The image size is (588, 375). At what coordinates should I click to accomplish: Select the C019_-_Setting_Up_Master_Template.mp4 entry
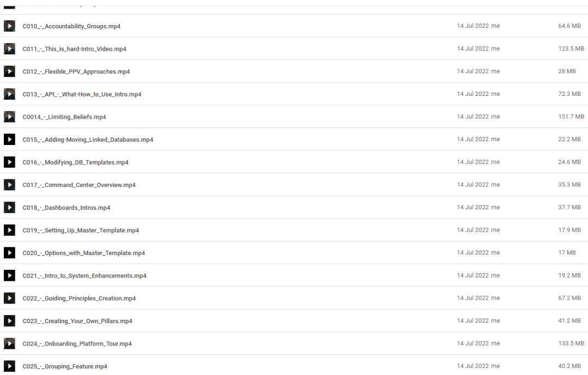click(x=81, y=231)
